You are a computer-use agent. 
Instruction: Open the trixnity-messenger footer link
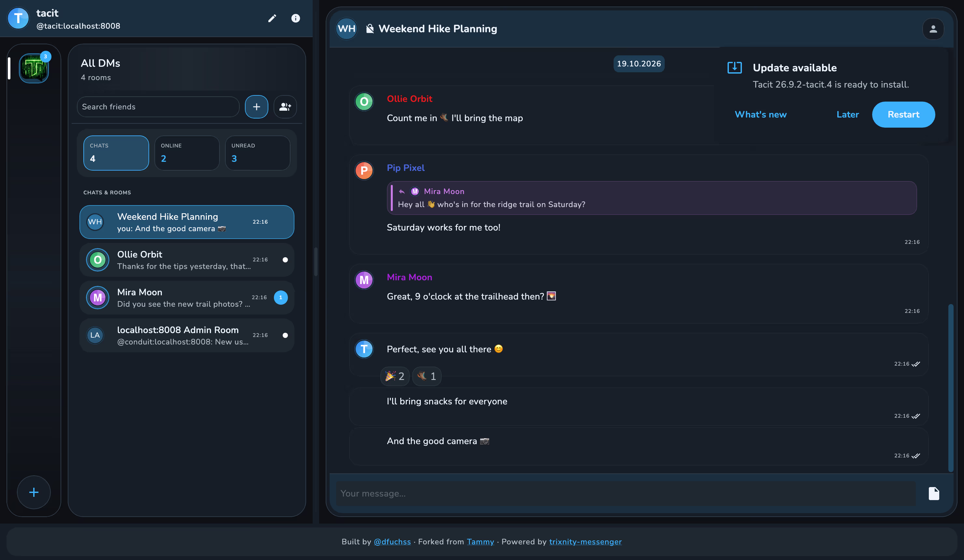tap(585, 542)
